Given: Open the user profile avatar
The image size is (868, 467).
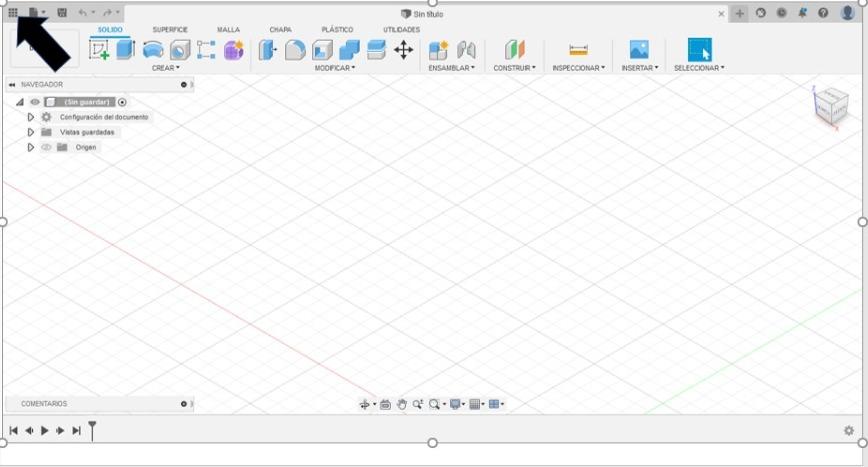Looking at the screenshot, I should pyautogui.click(x=847, y=12).
